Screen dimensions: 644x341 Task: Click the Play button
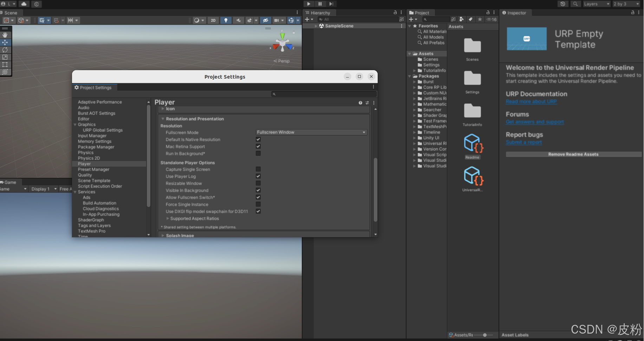[308, 4]
